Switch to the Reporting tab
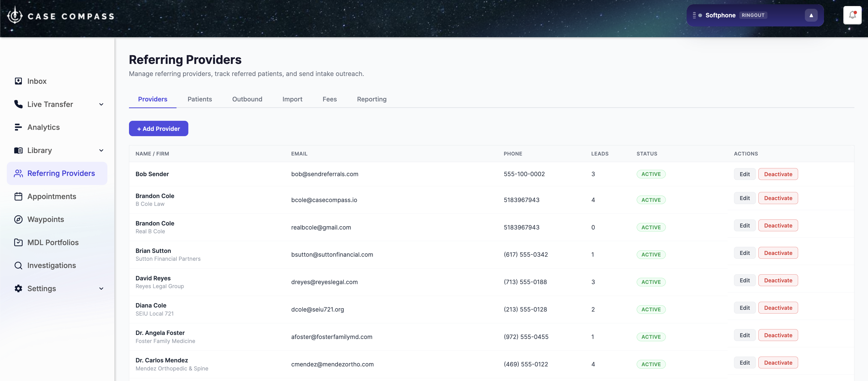The height and width of the screenshot is (381, 868). [x=372, y=99]
